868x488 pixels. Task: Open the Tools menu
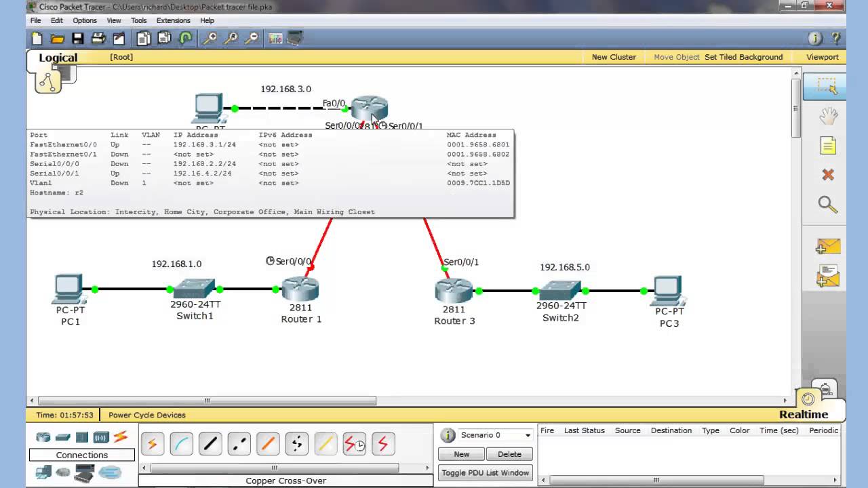[x=138, y=20]
